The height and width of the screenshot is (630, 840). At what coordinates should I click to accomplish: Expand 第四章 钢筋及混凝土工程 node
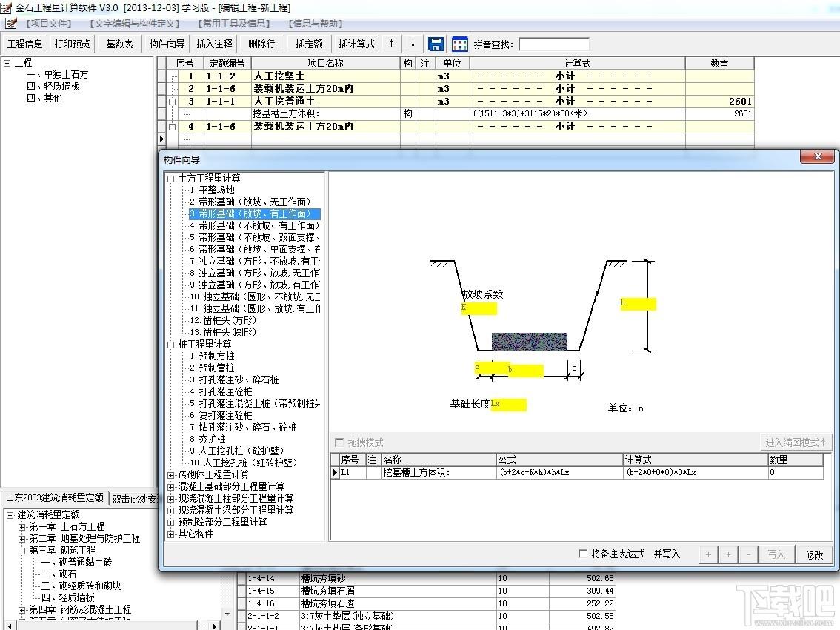pyautogui.click(x=22, y=610)
